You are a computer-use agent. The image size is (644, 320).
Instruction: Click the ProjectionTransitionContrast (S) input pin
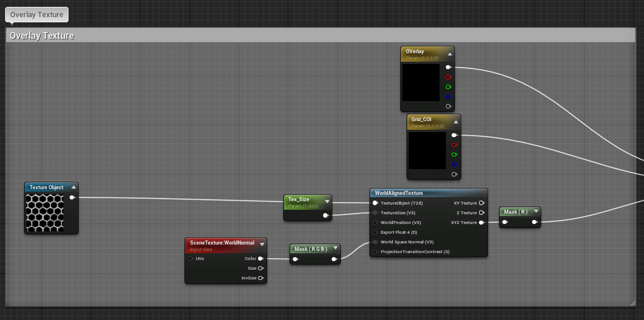[375, 252]
